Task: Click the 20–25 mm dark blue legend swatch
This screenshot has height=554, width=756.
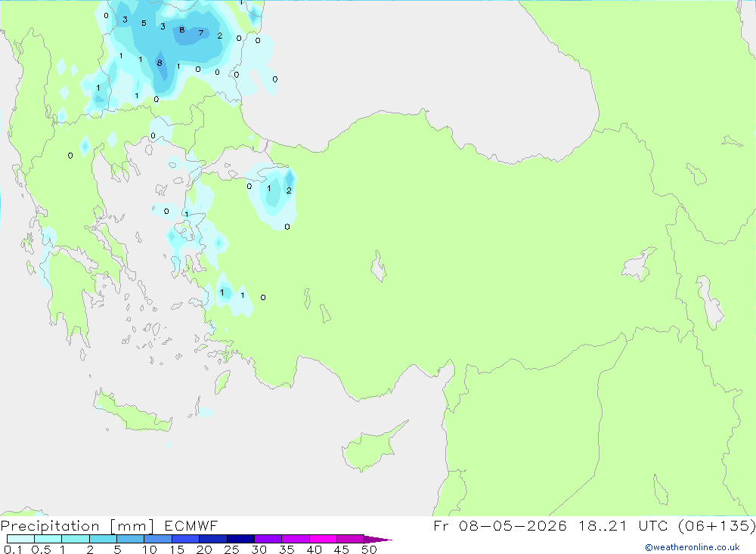Action: click(212, 539)
